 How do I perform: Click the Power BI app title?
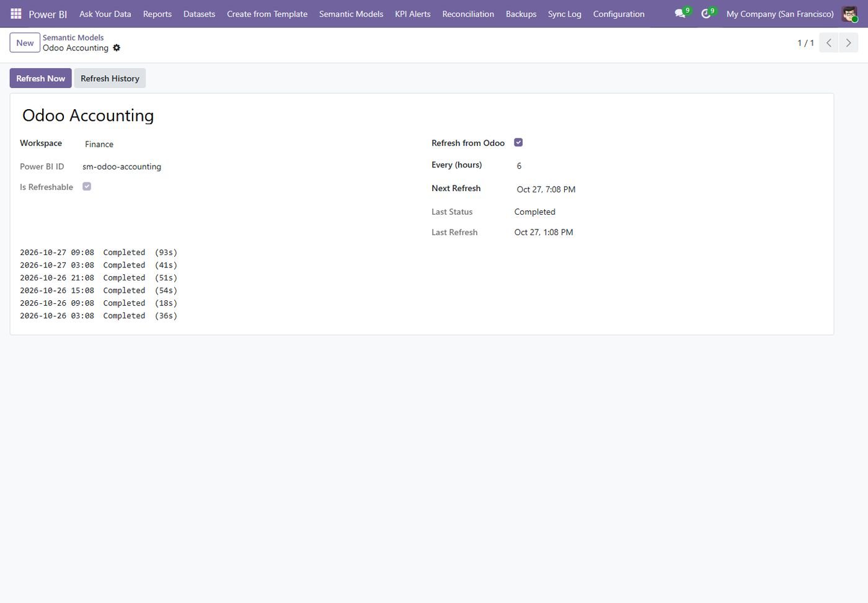tap(48, 14)
